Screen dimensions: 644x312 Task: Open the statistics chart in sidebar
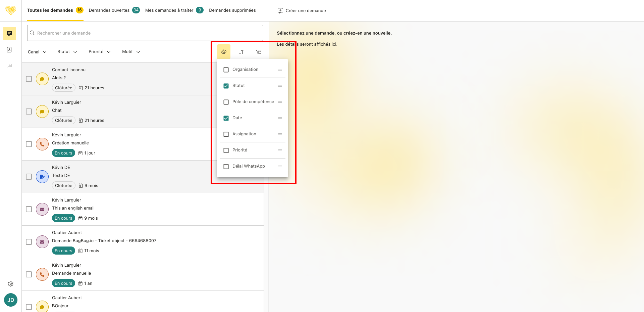click(x=9, y=66)
